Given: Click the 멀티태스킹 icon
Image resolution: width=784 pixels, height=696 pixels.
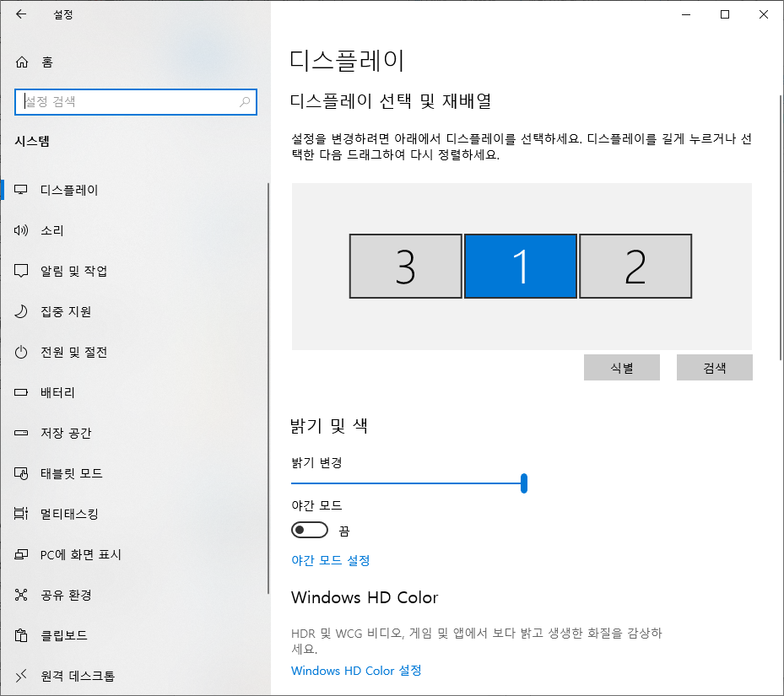Looking at the screenshot, I should [21, 514].
